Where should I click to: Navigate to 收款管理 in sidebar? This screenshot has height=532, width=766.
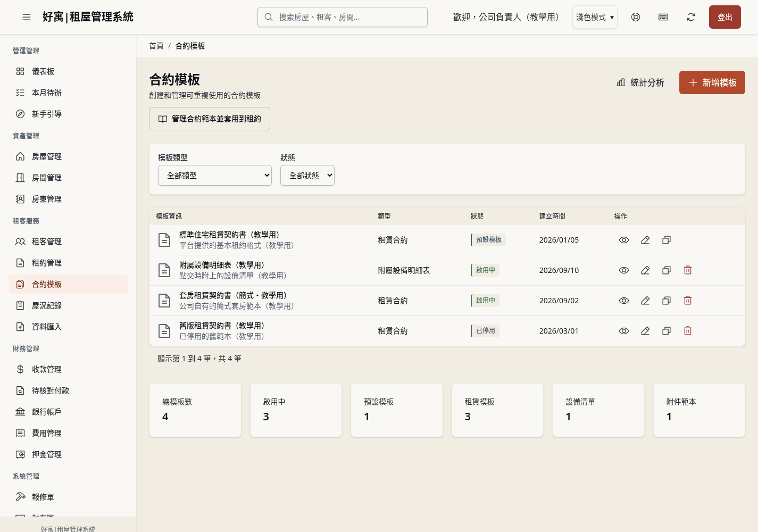click(68, 369)
